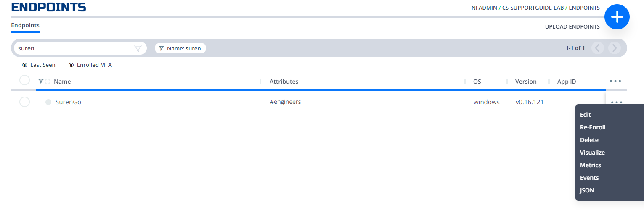Click the SurenGo row ellipsis menu

pos(617,102)
